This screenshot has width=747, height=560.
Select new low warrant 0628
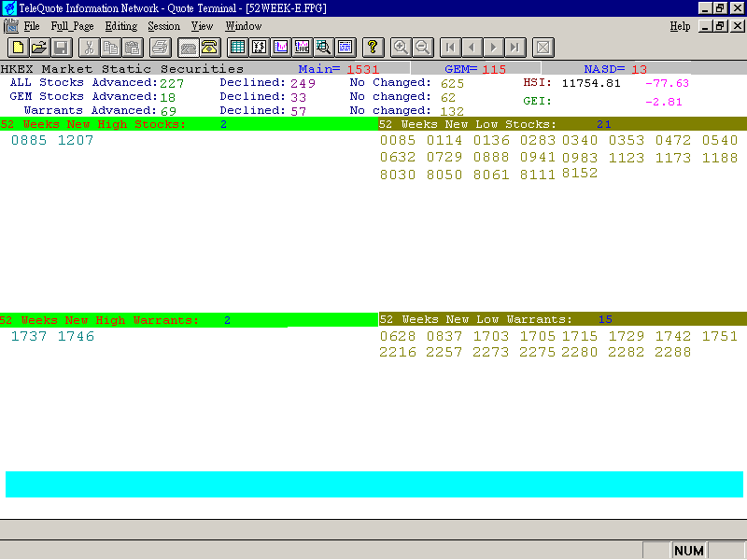pos(398,337)
